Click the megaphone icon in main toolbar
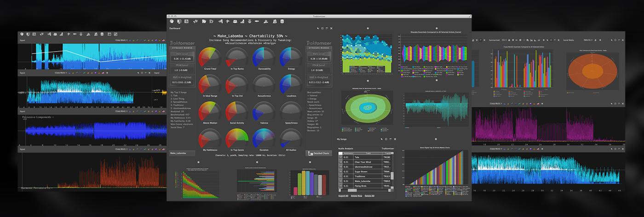Image resolution: width=644 pixels, height=217 pixels. click(195, 21)
